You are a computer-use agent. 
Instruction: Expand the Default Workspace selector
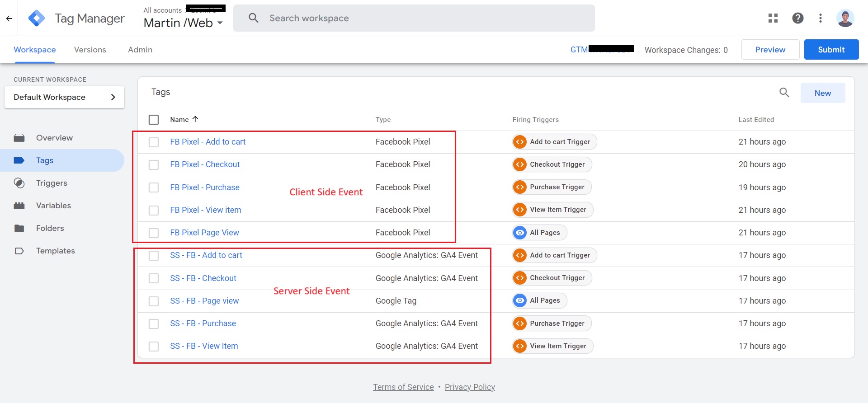pos(64,97)
